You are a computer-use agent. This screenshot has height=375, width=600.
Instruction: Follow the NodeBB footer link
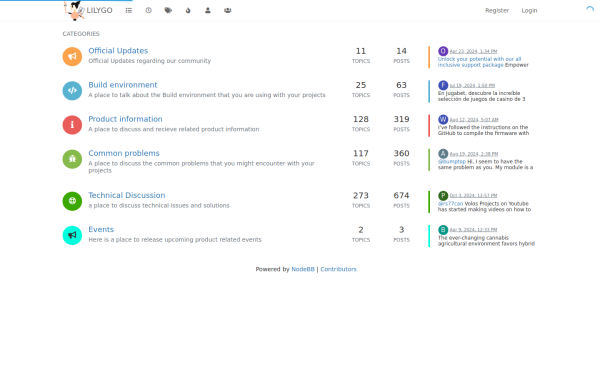[x=303, y=269]
